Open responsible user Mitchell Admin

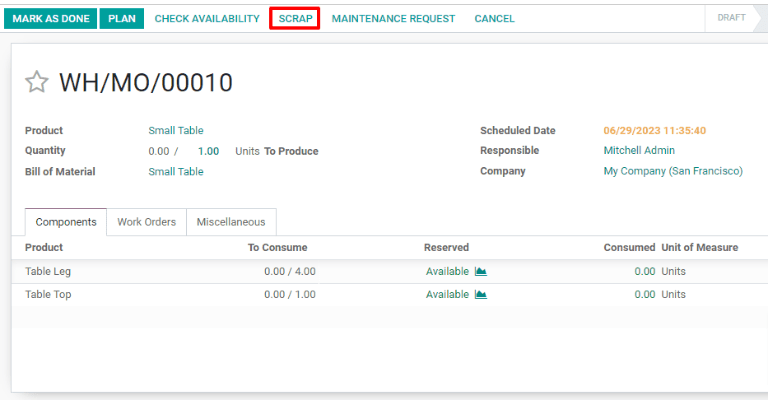coord(639,151)
